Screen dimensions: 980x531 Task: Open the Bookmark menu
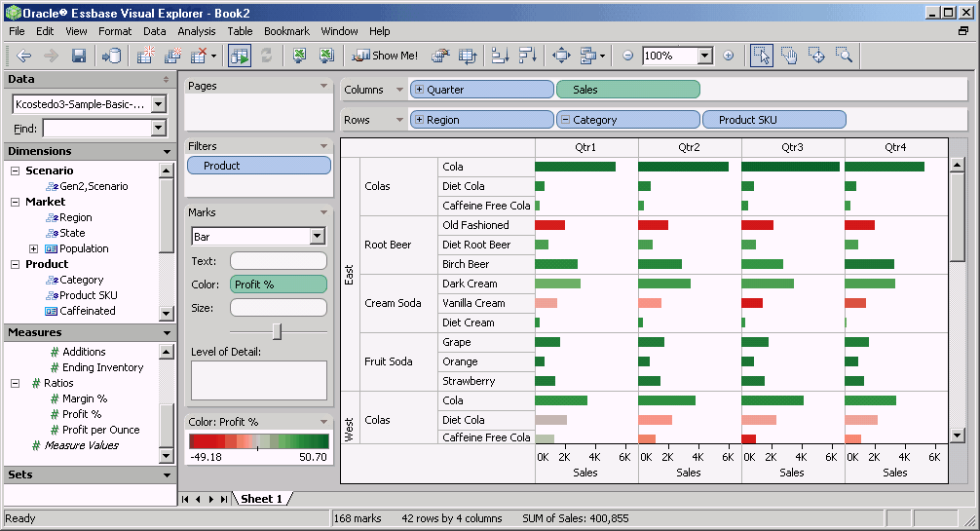[x=286, y=31]
